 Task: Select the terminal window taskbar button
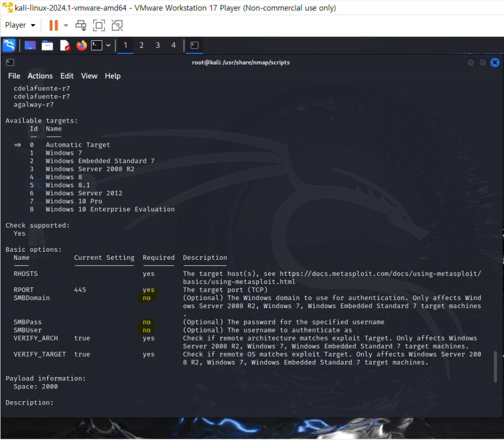[x=194, y=45]
